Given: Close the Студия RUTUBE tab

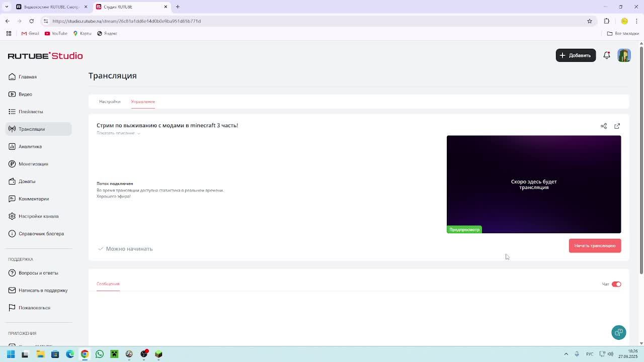Looking at the screenshot, I should tap(166, 7).
